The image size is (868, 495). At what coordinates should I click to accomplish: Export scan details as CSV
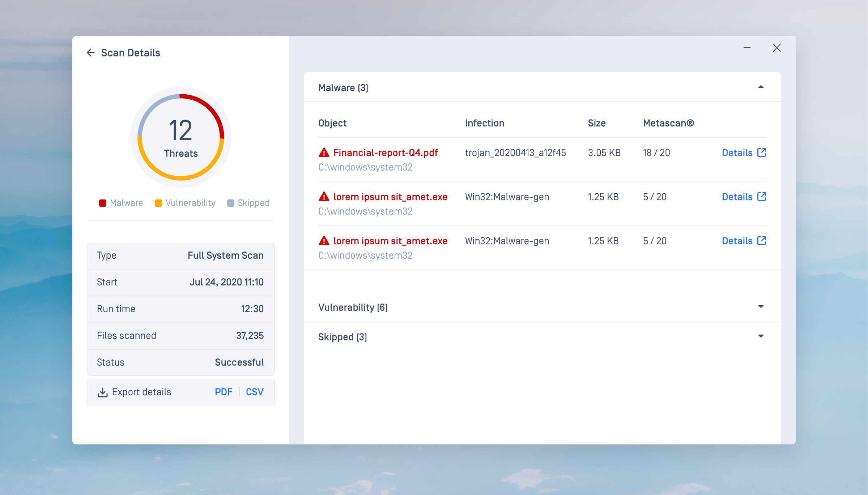click(x=255, y=392)
